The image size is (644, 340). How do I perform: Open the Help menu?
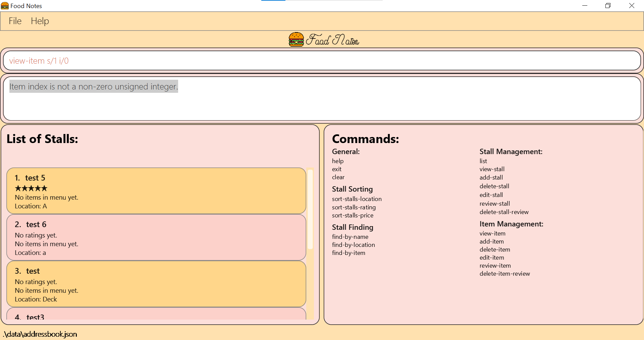[x=40, y=21]
